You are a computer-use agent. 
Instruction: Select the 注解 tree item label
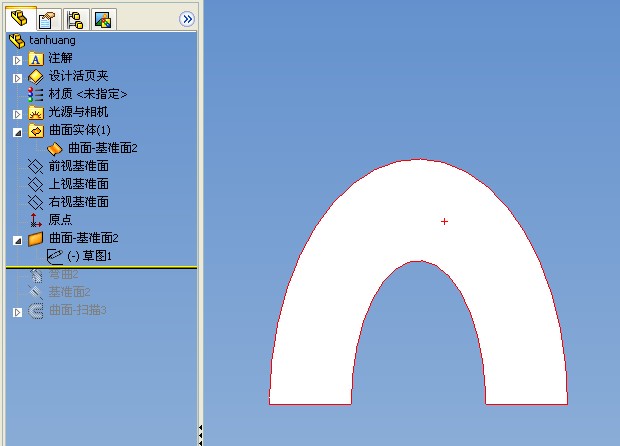coord(60,58)
